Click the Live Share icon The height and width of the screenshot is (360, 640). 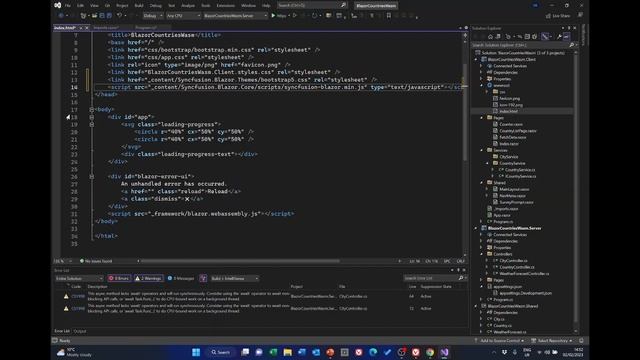click(x=548, y=16)
